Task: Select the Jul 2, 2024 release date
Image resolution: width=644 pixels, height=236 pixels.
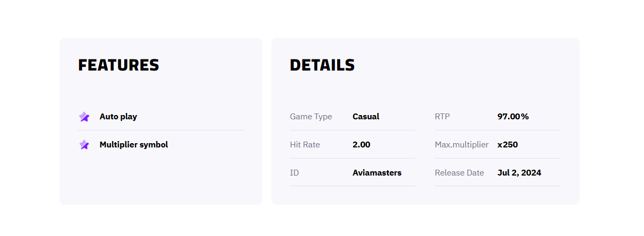Action: coord(519,172)
